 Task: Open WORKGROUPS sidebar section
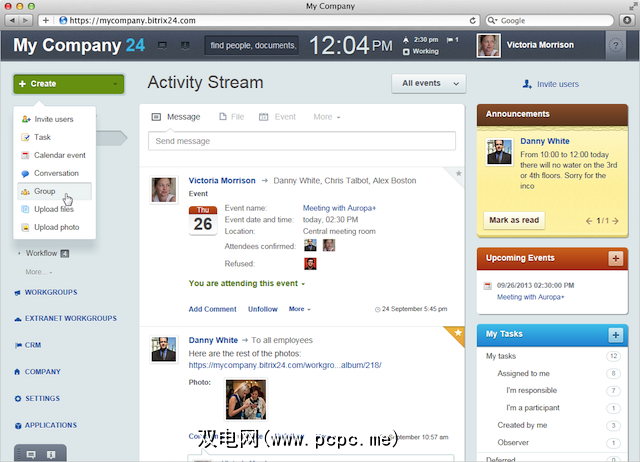[51, 292]
